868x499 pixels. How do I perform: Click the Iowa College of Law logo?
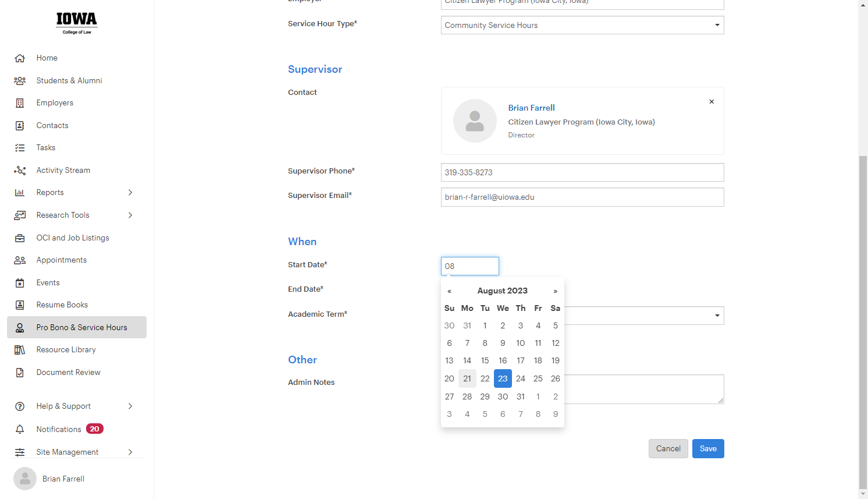tap(77, 23)
